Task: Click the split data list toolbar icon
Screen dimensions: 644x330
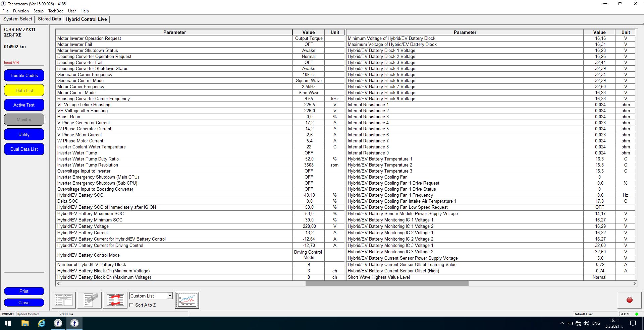Action: click(63, 300)
